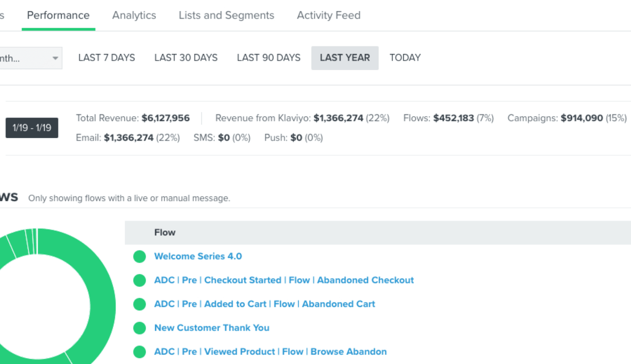Select the LAST 30 DAYS range

186,58
